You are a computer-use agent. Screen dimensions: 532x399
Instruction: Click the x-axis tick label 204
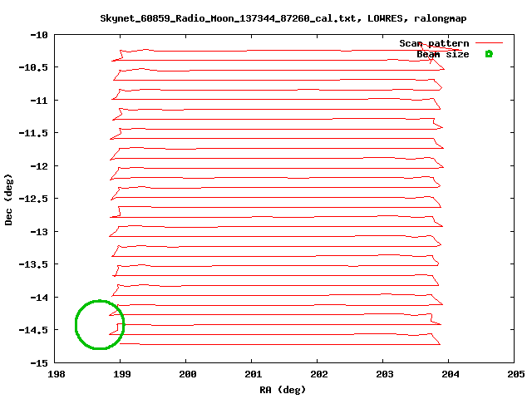pos(451,374)
